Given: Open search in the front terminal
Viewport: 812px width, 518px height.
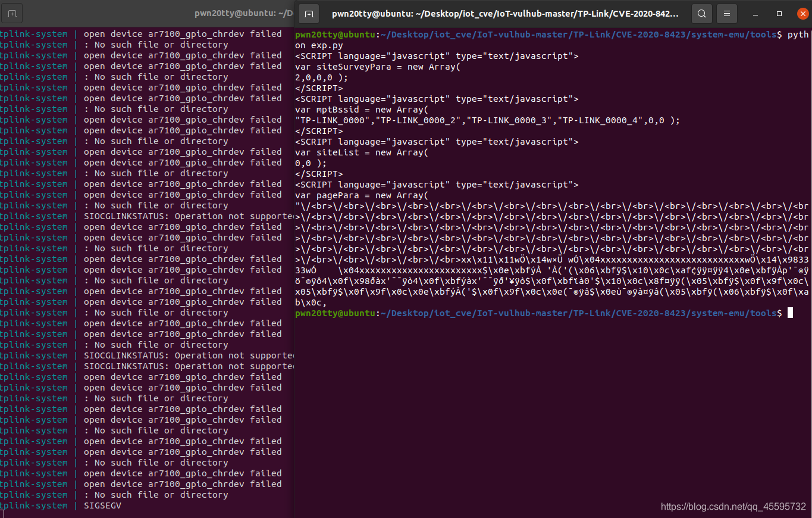Looking at the screenshot, I should click(x=702, y=13).
